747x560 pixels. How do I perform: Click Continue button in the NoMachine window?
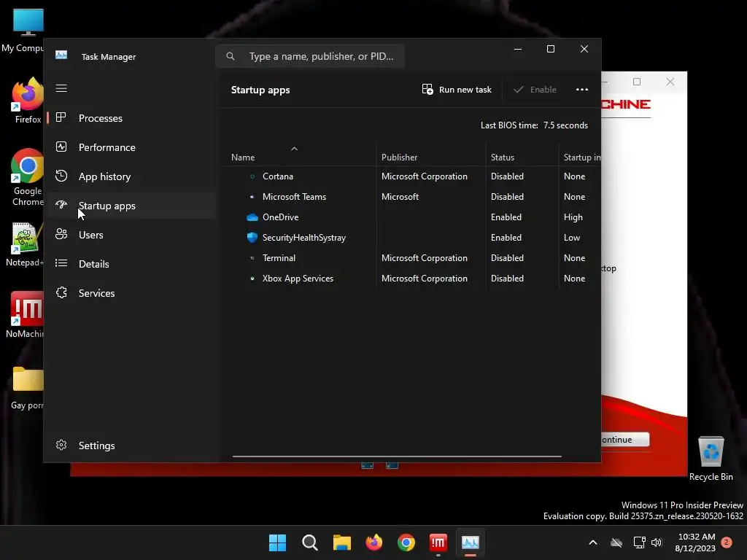(x=625, y=440)
